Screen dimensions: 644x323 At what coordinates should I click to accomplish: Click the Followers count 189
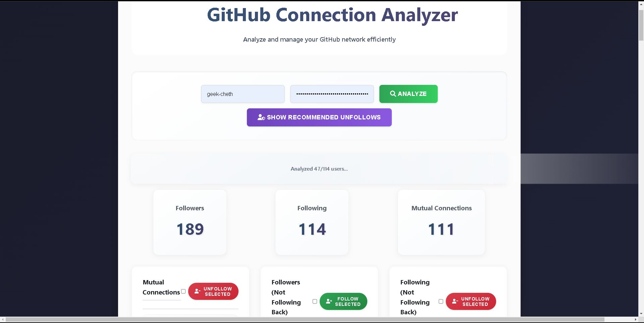coord(190,229)
